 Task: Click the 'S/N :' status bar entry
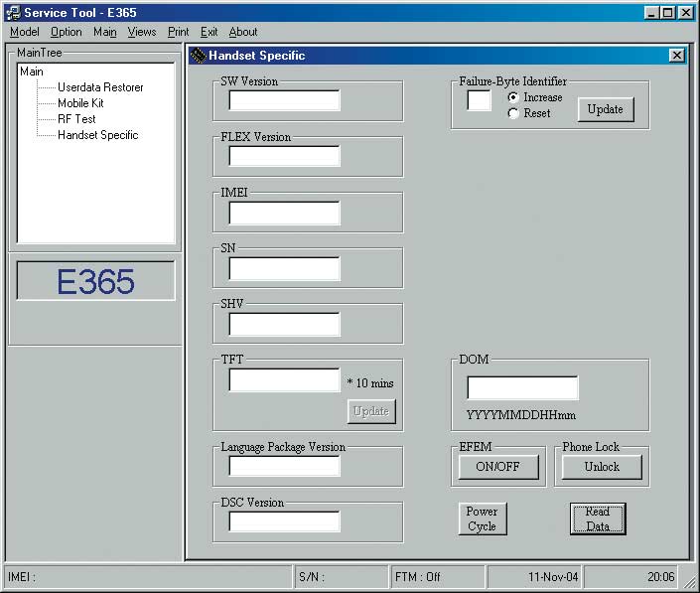coord(342,577)
